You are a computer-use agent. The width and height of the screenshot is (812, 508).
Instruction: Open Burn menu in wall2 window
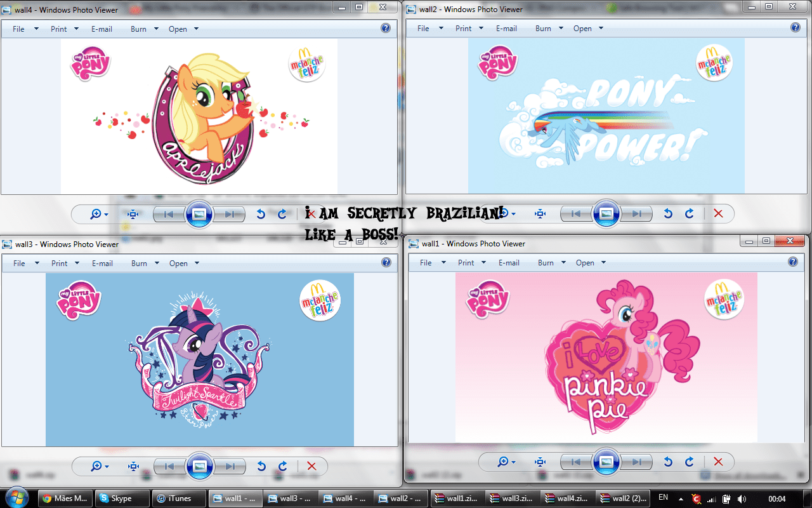coord(548,28)
